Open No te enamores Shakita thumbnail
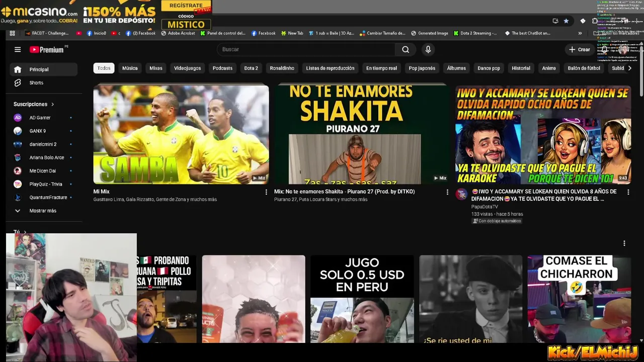 click(362, 134)
